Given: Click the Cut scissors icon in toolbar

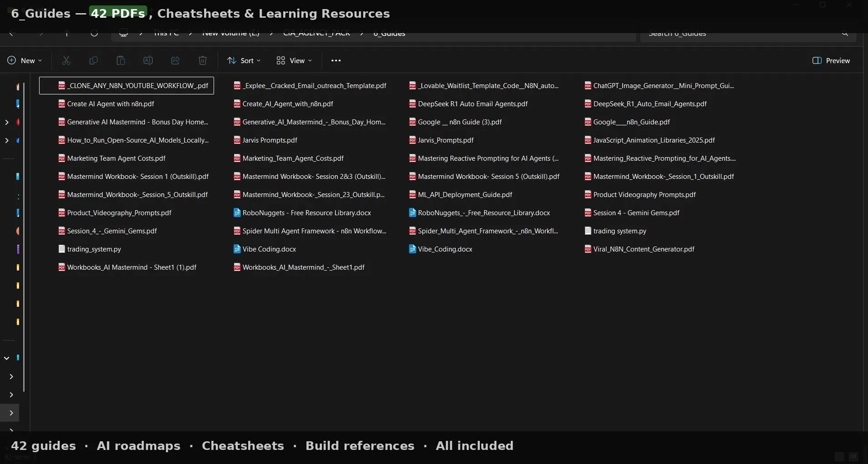Looking at the screenshot, I should (x=66, y=60).
